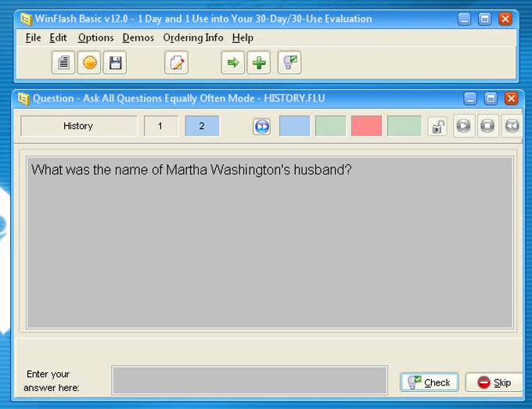This screenshot has width=532, height=409.
Task: Close the WinFlash Basic main window
Action: click(505, 19)
